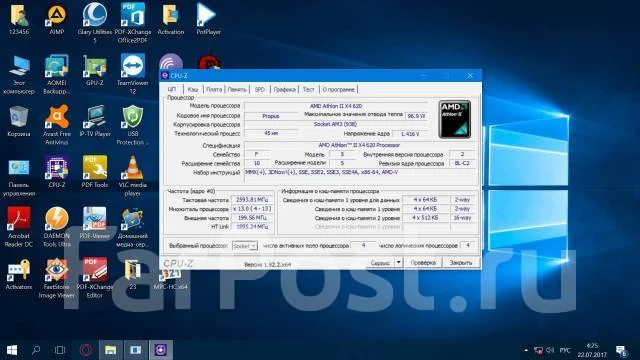Launch VLC media player shortcut

click(x=133, y=177)
